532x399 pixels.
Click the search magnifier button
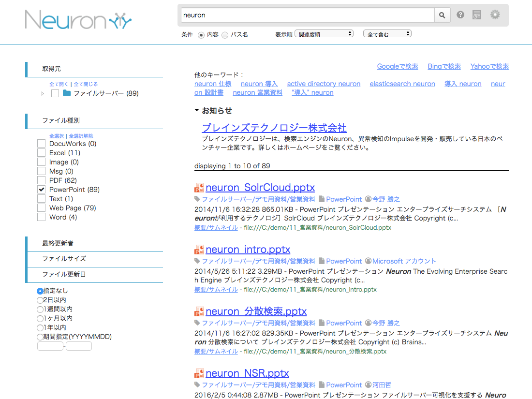[x=442, y=15]
